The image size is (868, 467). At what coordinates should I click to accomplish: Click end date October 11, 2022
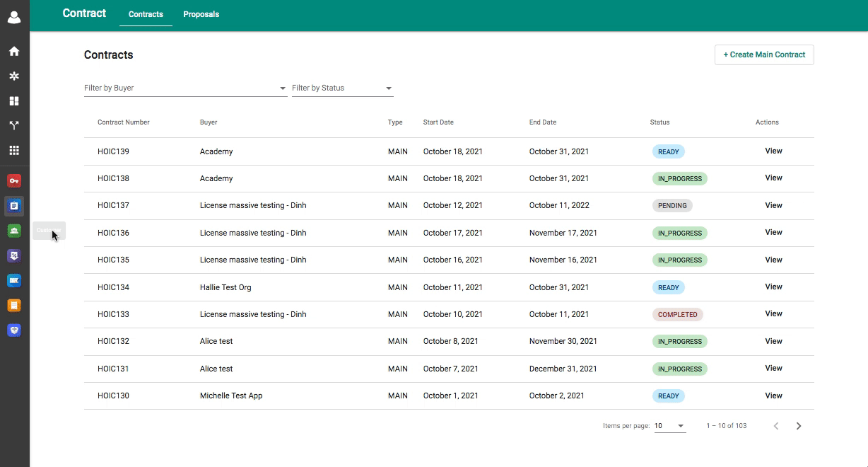pyautogui.click(x=559, y=205)
